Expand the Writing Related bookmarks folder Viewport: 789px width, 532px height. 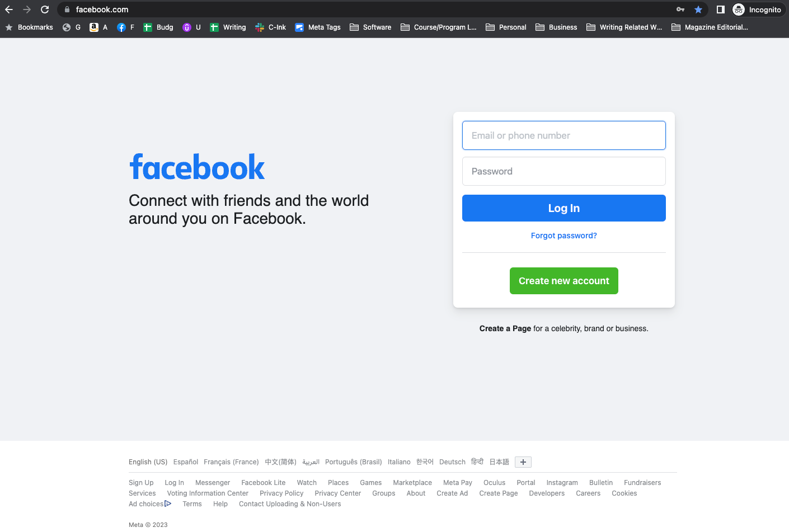[624, 27]
